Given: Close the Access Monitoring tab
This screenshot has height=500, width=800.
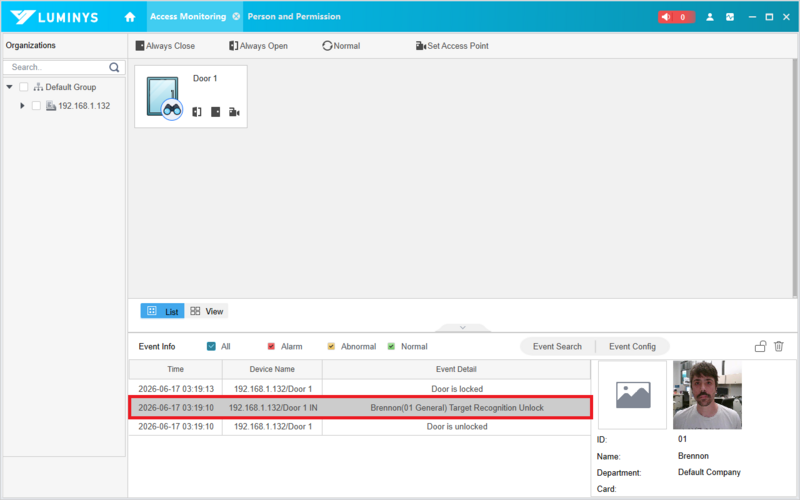Looking at the screenshot, I should 236,16.
